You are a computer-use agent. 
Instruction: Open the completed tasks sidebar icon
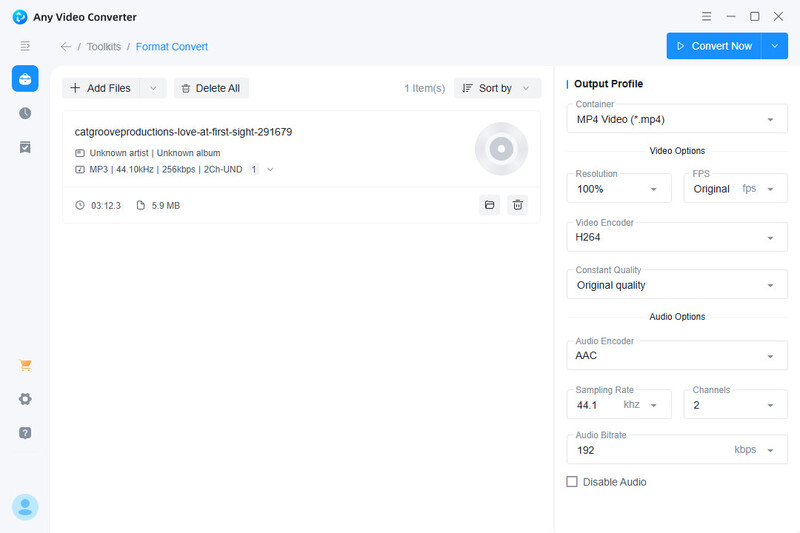point(25,147)
